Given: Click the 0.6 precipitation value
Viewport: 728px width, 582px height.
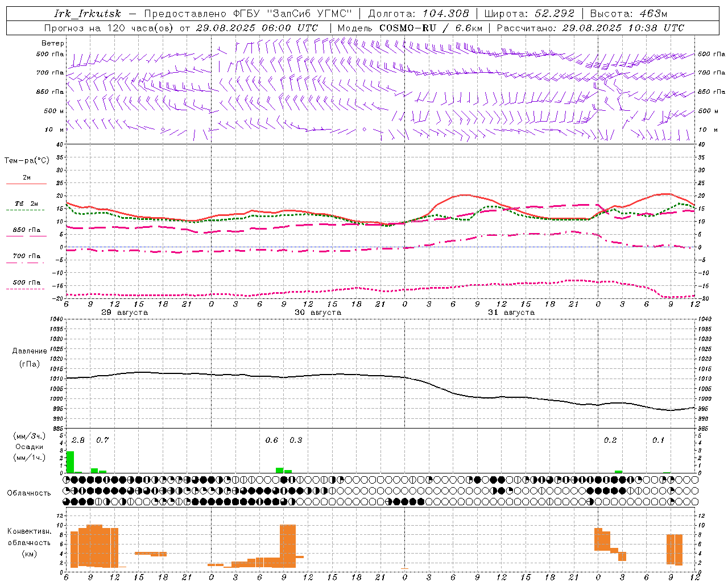Looking at the screenshot, I should pos(272,440).
